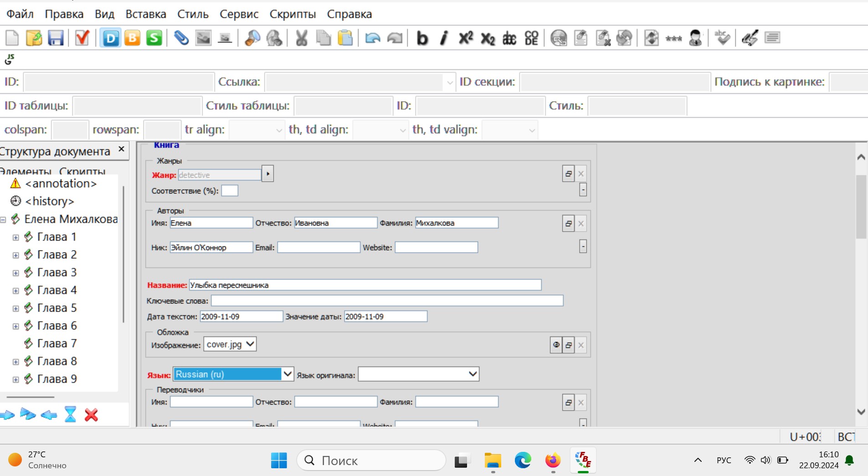The width and height of the screenshot is (868, 476).
Task: Click the red X icon below the document tree
Action: pyautogui.click(x=91, y=415)
